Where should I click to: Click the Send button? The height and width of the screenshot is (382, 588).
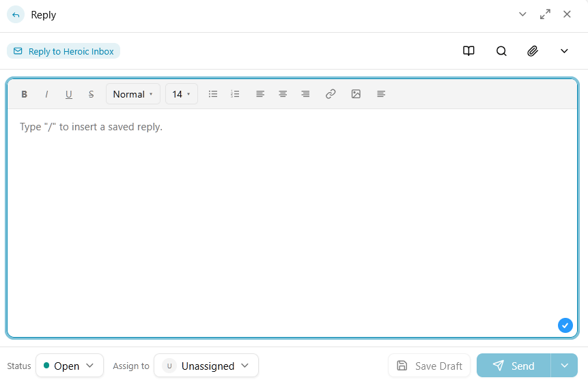[514, 366]
